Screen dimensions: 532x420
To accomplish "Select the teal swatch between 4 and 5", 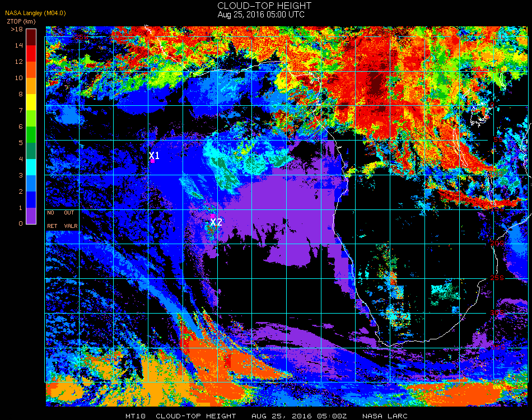I will tap(31, 151).
